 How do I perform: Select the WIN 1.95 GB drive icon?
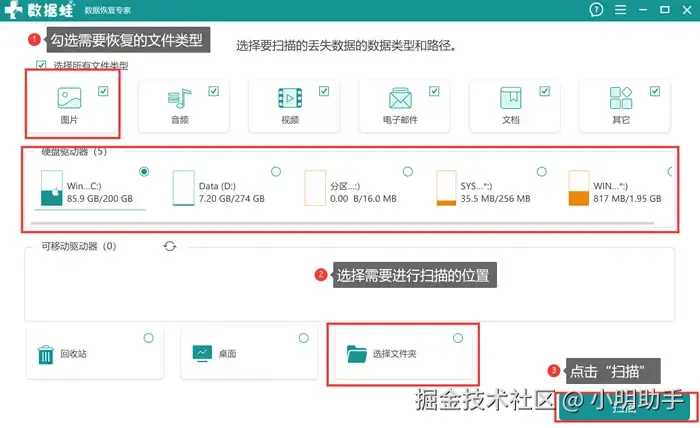pyautogui.click(x=579, y=188)
